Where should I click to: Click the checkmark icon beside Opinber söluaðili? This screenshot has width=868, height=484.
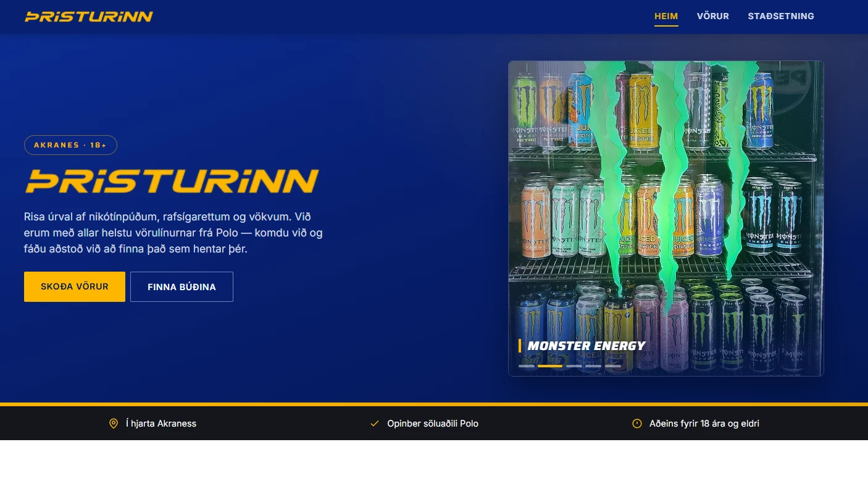click(374, 423)
